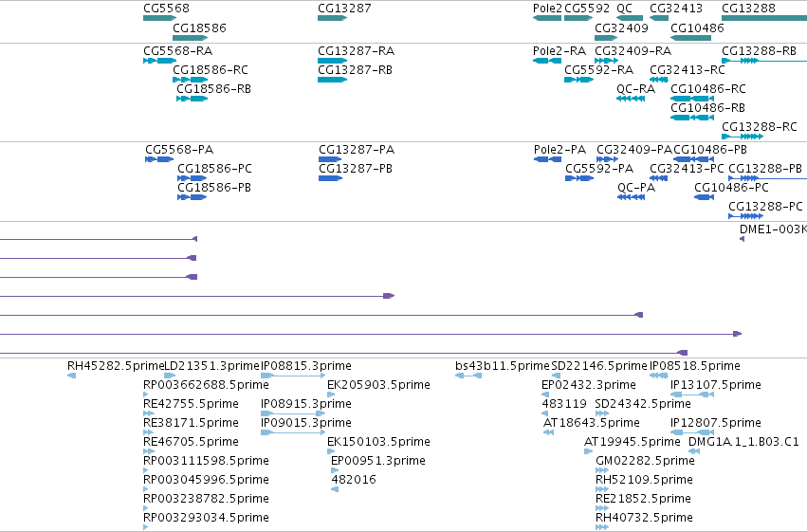Screen dimensions: 807x532
Task: Select EST EP02432.3prime
Action: coord(545,394)
